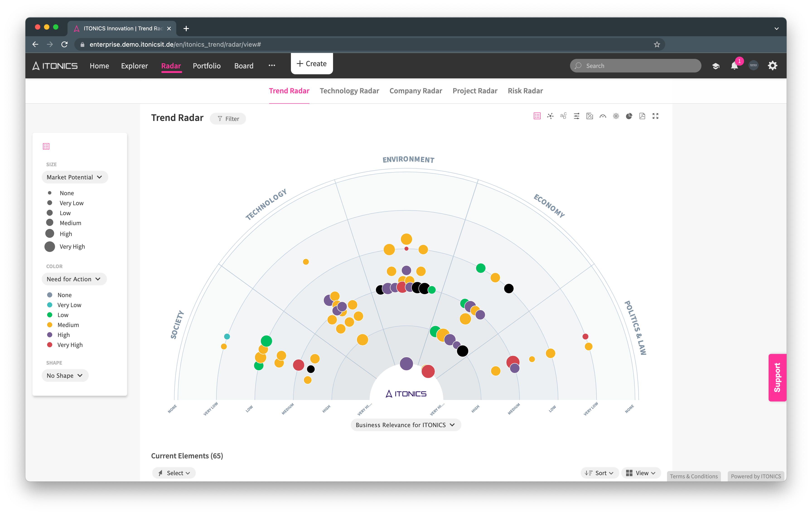Toggle the N/A elements icon
812x515 pixels.
[590, 116]
